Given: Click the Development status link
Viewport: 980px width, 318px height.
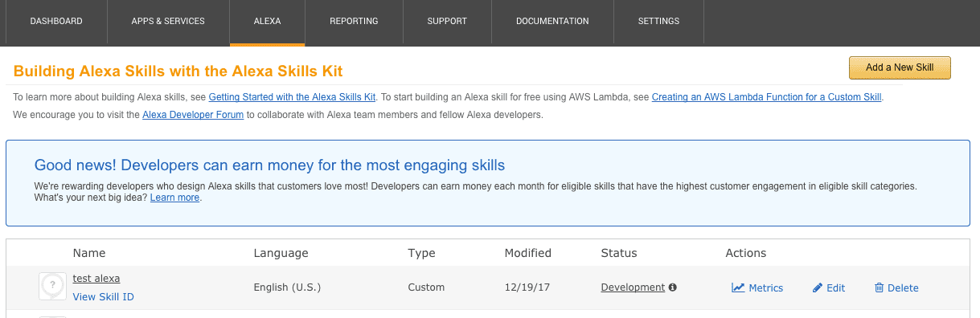Looking at the screenshot, I should [x=633, y=287].
